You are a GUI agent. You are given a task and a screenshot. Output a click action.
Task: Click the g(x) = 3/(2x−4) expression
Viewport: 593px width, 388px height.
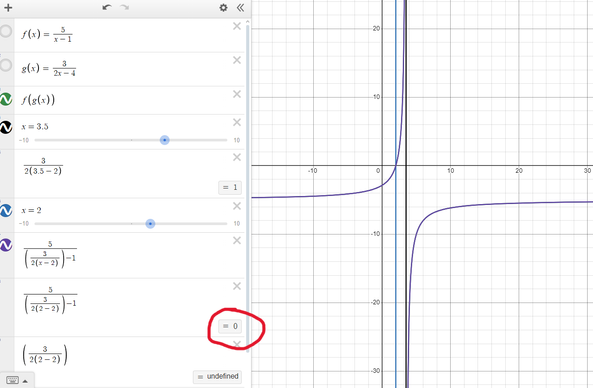pos(48,68)
